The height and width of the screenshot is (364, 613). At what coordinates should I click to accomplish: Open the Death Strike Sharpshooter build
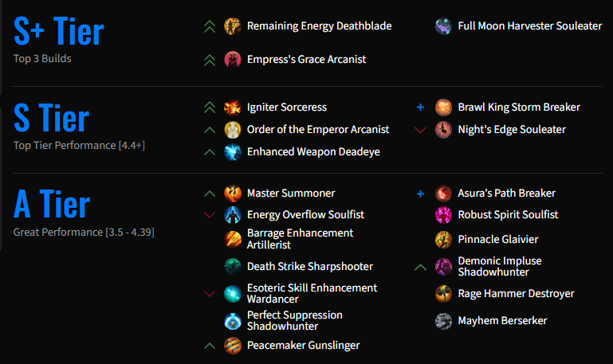[309, 266]
